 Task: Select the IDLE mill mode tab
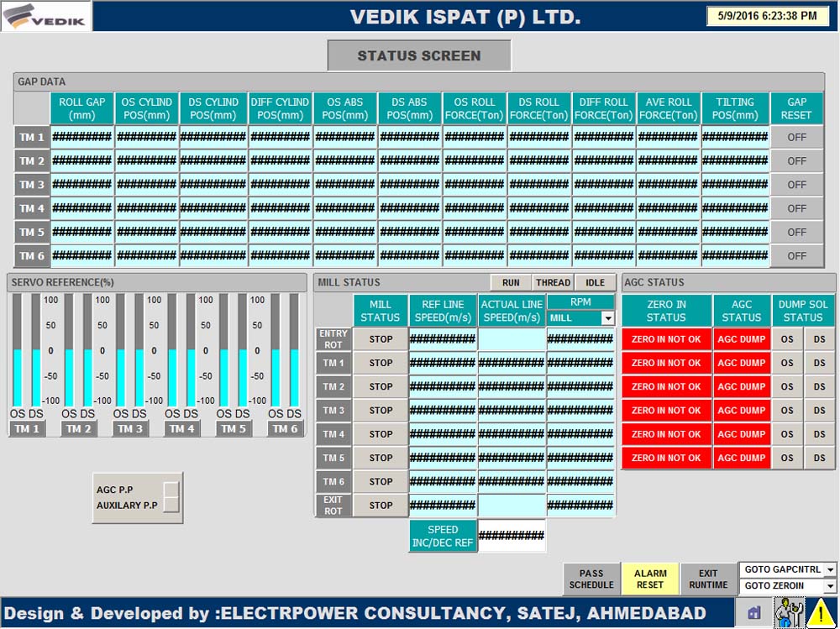pos(595,282)
